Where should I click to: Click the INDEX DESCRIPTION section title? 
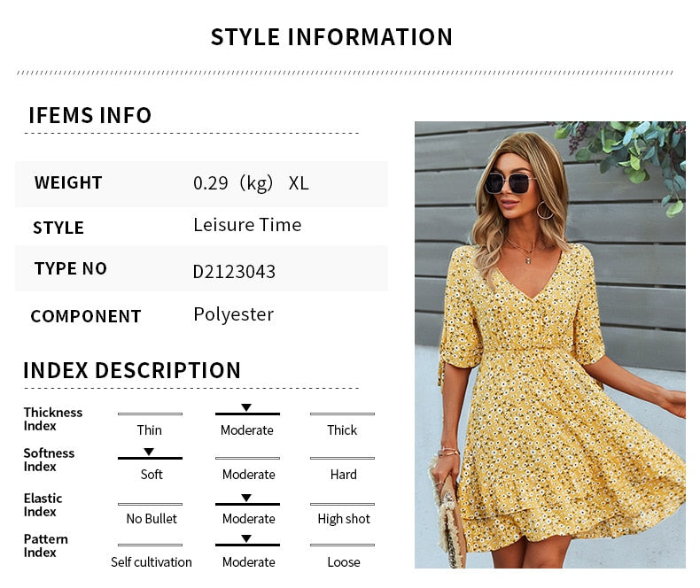click(x=132, y=370)
